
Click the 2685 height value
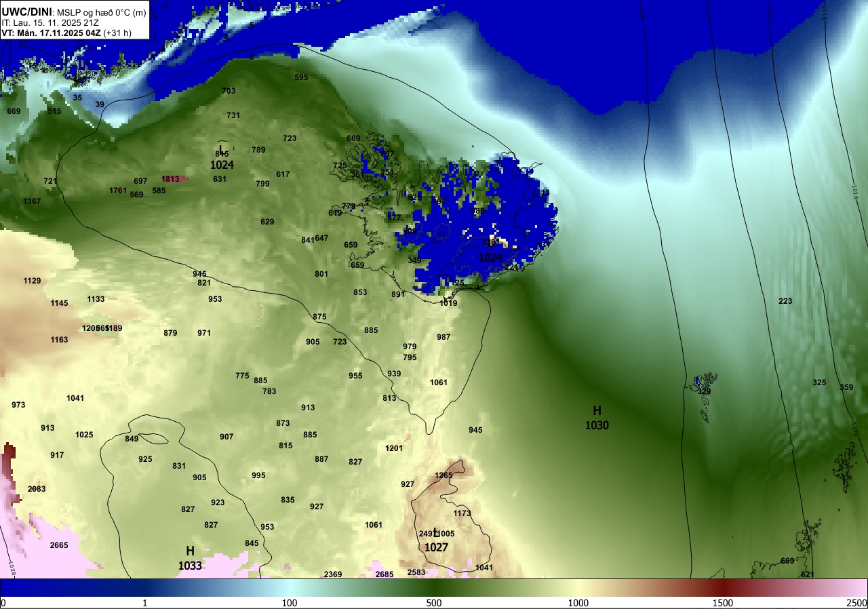(384, 574)
